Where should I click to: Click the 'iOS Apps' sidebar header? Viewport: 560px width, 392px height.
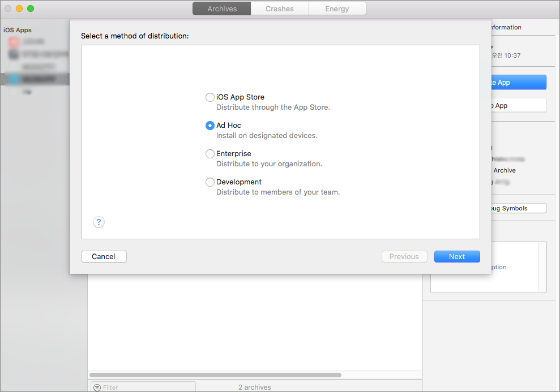(x=18, y=30)
